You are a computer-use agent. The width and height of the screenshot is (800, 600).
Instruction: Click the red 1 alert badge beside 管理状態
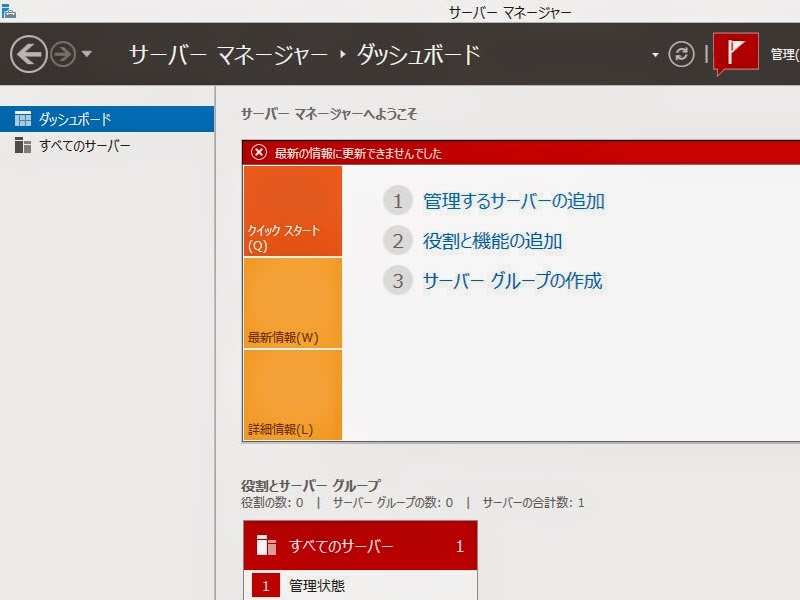coord(266,586)
